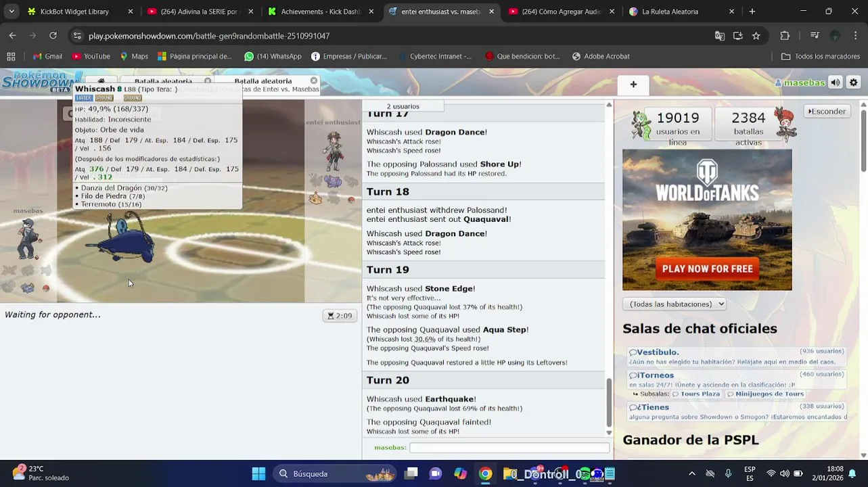The image size is (868, 487).
Task: Join the ¿Tienes chat room
Action: point(737,412)
